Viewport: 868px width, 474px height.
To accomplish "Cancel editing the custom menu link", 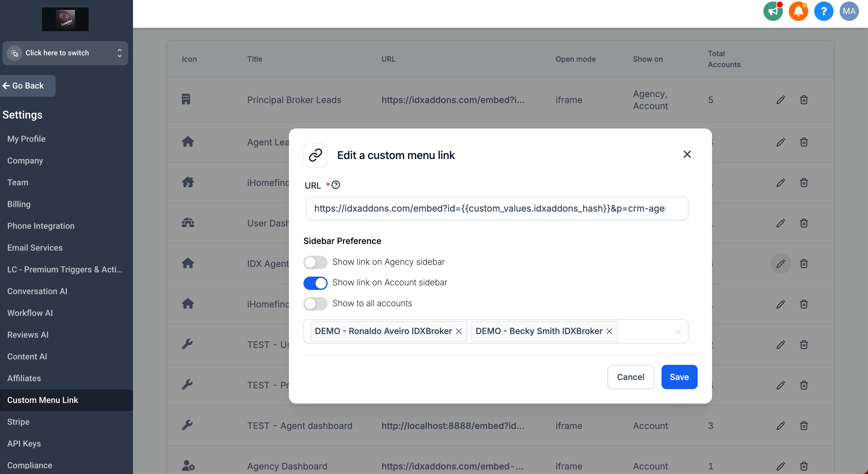I will 630,377.
